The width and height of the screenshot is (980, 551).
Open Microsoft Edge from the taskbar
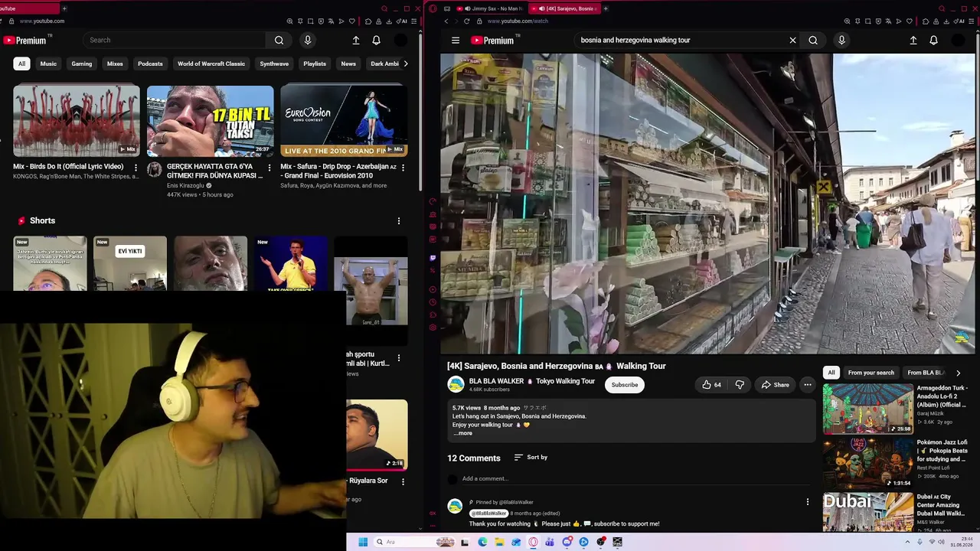point(482,542)
